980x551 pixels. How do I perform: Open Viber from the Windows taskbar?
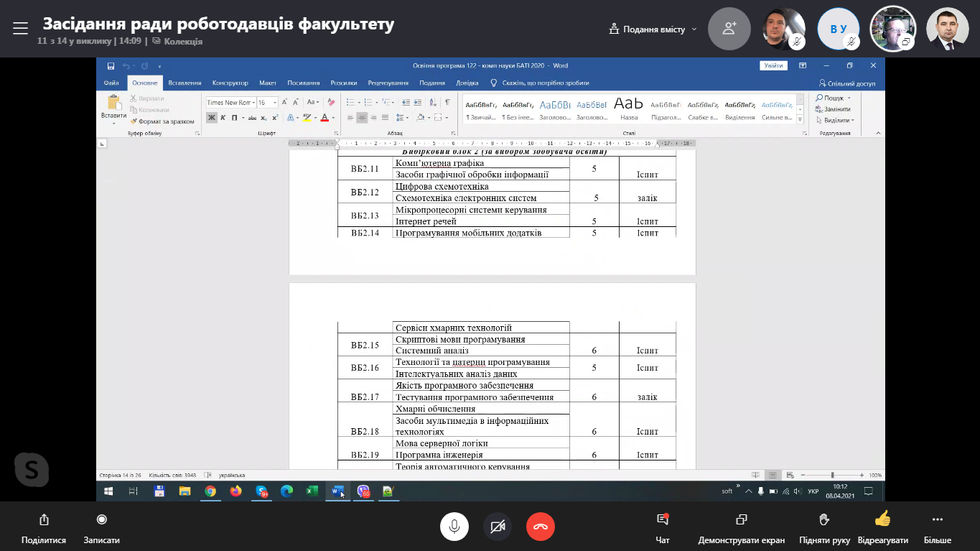pyautogui.click(x=363, y=491)
